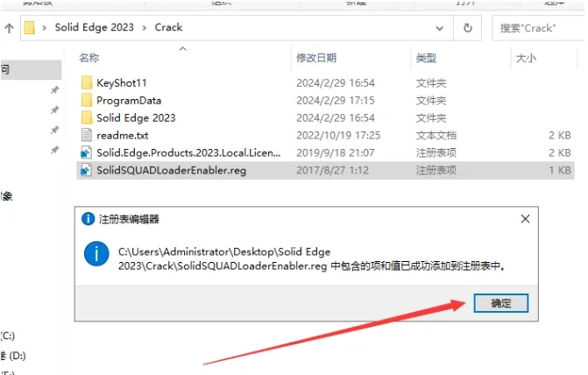Expand the chevron after the address bar folder icon
This screenshot has width=588, height=375.
click(x=44, y=28)
